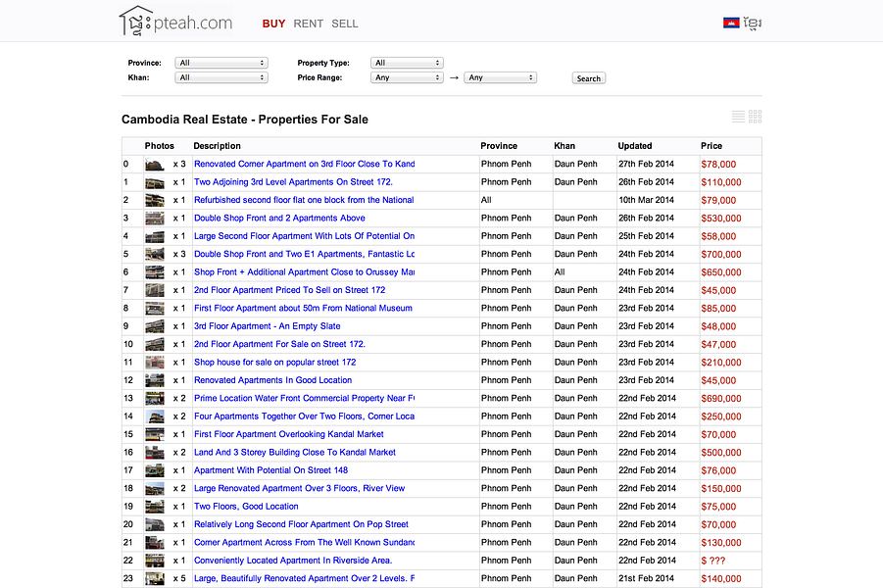Open thumbnail for Double Shop Front E1 listing
This screenshot has width=883, height=588.
[154, 255]
